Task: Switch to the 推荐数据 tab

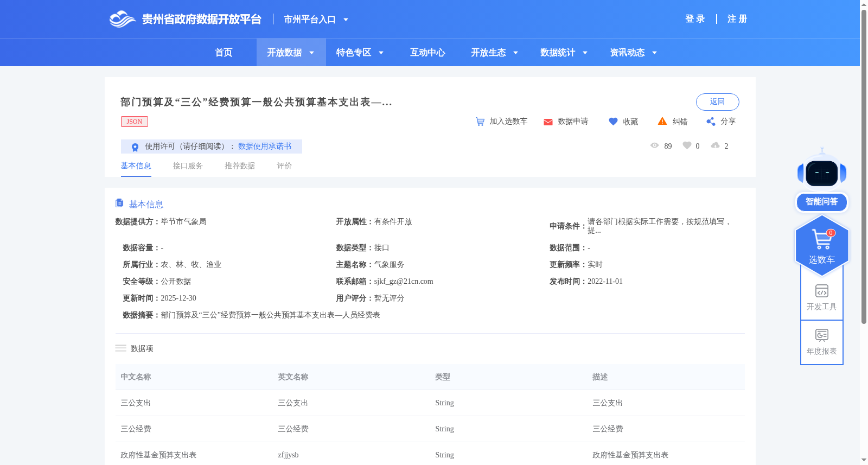Action: (240, 166)
